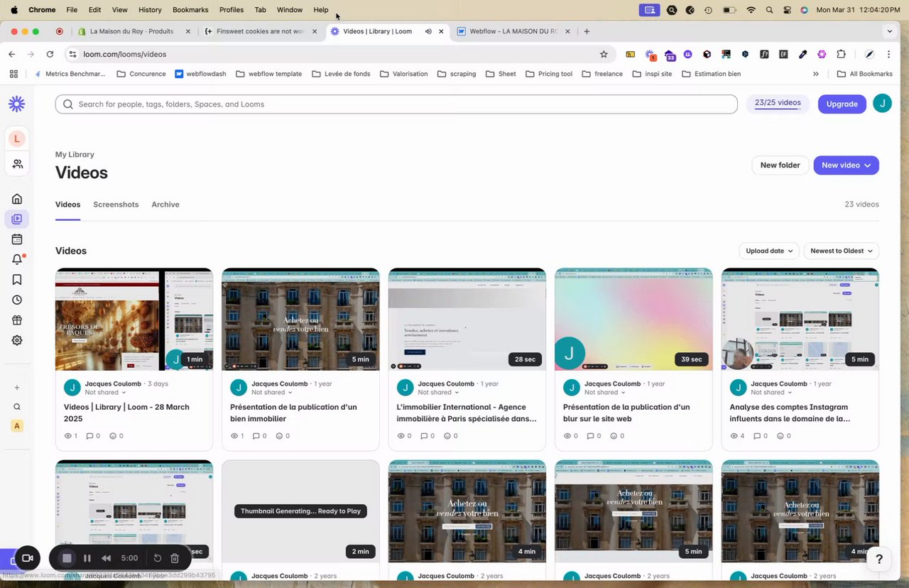The image size is (909, 588).
Task: Open the notifications bell in sidebar
Action: point(17,259)
